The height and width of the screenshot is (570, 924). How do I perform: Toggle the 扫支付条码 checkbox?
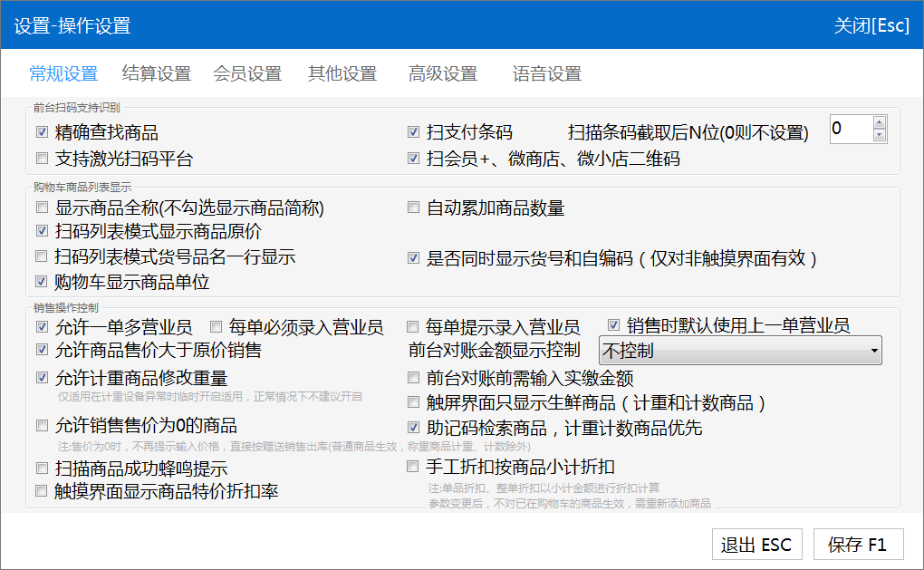(x=413, y=132)
